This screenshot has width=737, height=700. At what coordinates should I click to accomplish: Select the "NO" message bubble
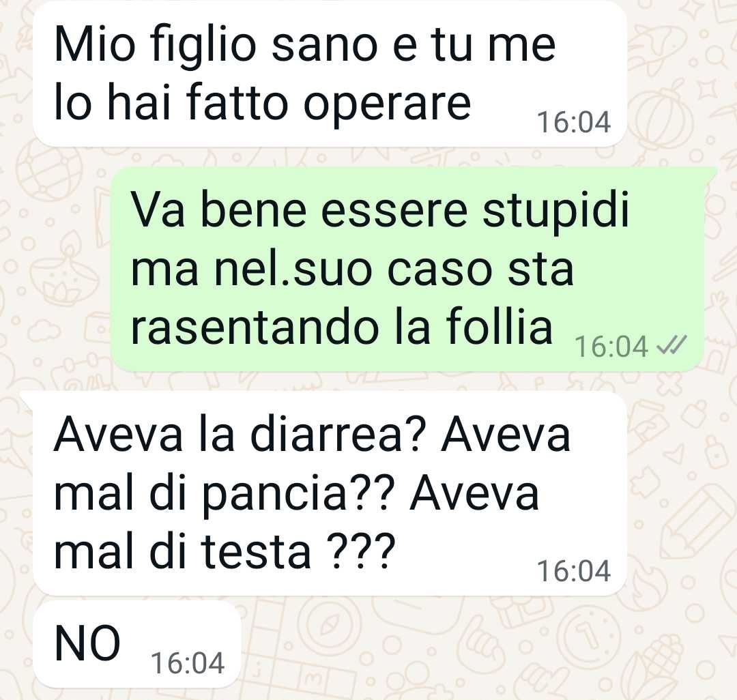(x=137, y=644)
